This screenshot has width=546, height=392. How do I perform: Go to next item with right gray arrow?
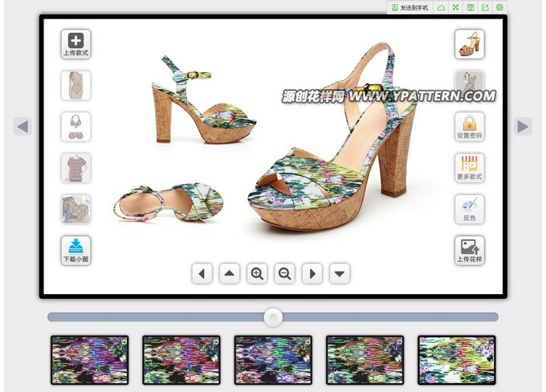click(x=523, y=126)
